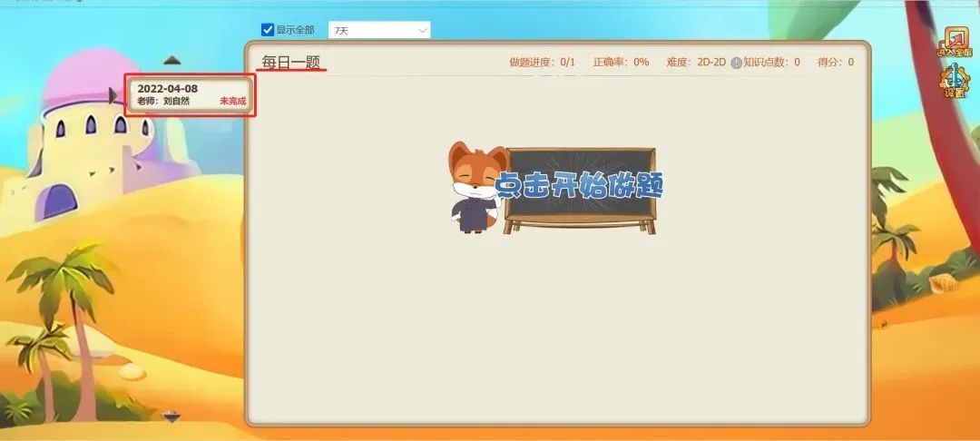Click the 老师：刘自然 teacher text

[163, 102]
